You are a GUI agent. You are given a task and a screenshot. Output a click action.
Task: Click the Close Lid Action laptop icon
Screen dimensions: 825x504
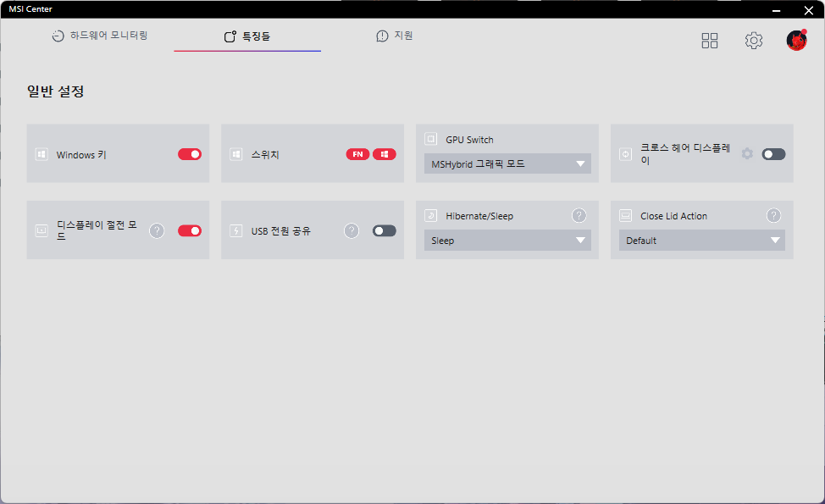tap(626, 215)
